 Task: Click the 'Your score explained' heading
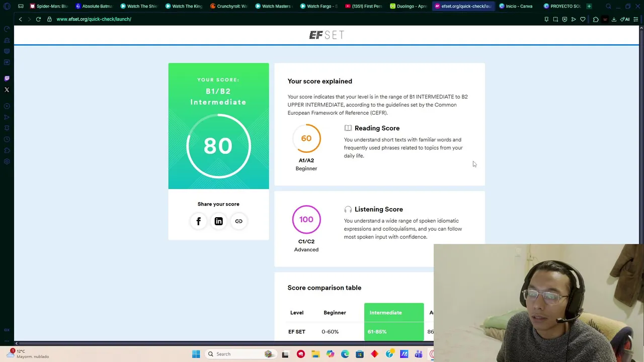coord(320,81)
